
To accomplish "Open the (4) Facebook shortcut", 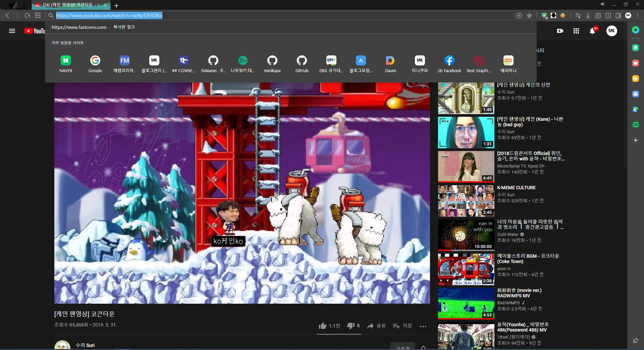I will point(449,64).
